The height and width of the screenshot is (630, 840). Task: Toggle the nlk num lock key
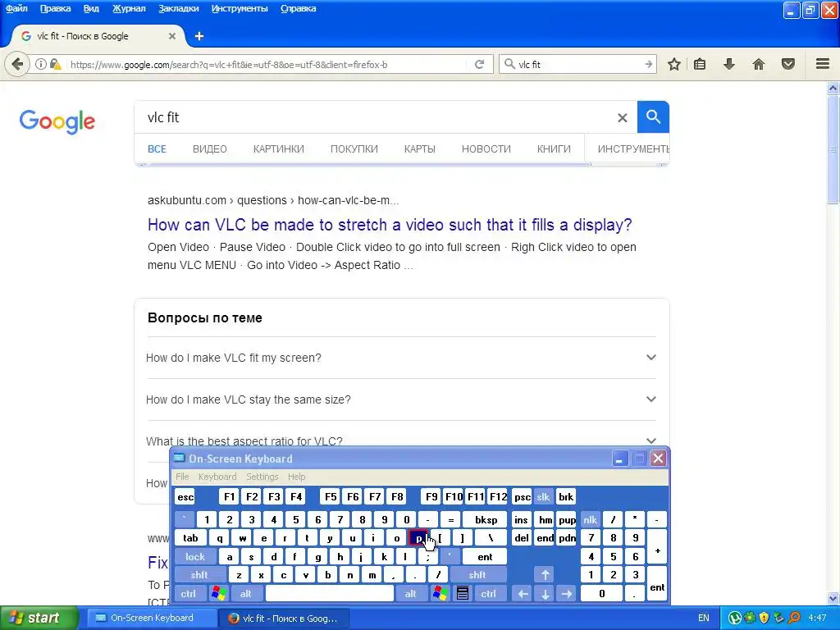(591, 519)
